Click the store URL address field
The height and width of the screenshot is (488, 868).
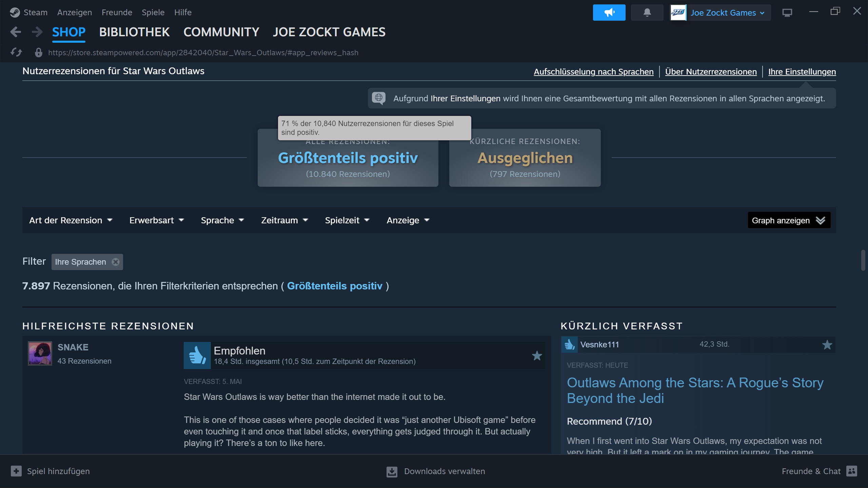(203, 53)
